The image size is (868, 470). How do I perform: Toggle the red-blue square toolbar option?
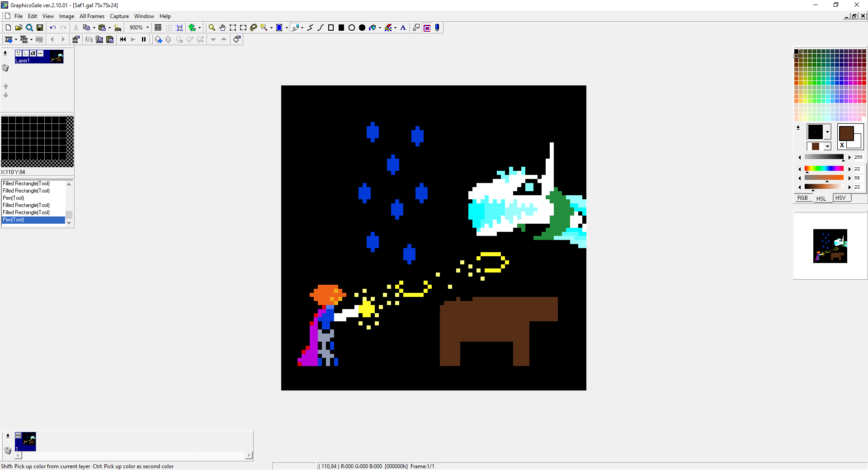click(x=427, y=28)
